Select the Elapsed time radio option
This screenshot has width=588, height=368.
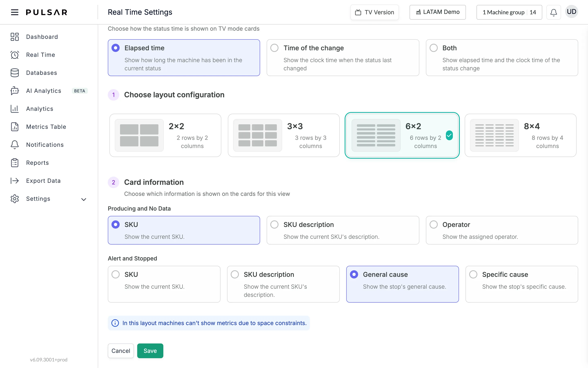point(184,58)
